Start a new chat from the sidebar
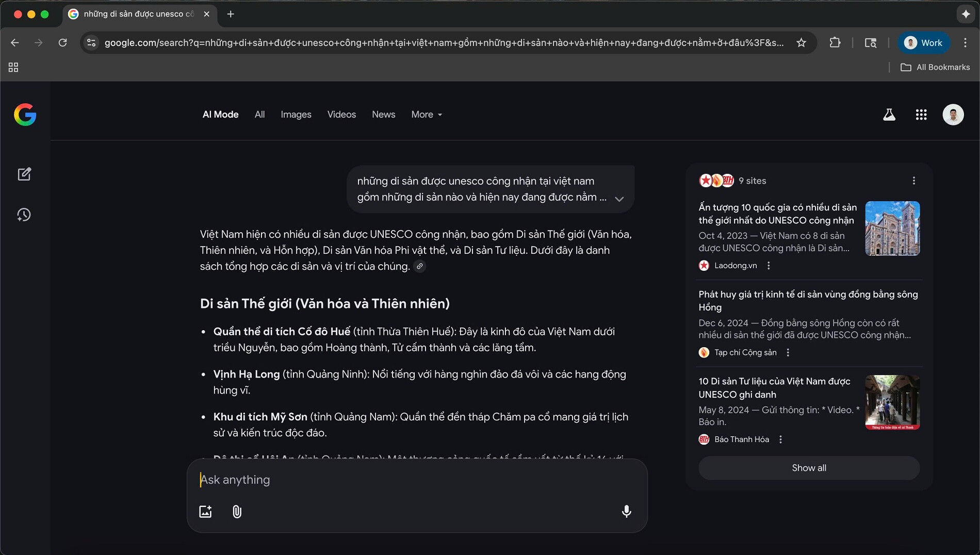Image resolution: width=980 pixels, height=555 pixels. click(24, 174)
